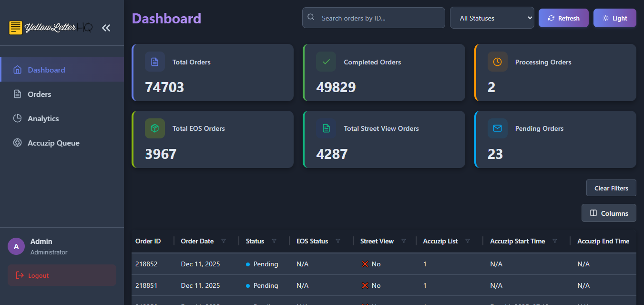Open the Order Date column filter
This screenshot has width=644, height=305.
tap(224, 242)
